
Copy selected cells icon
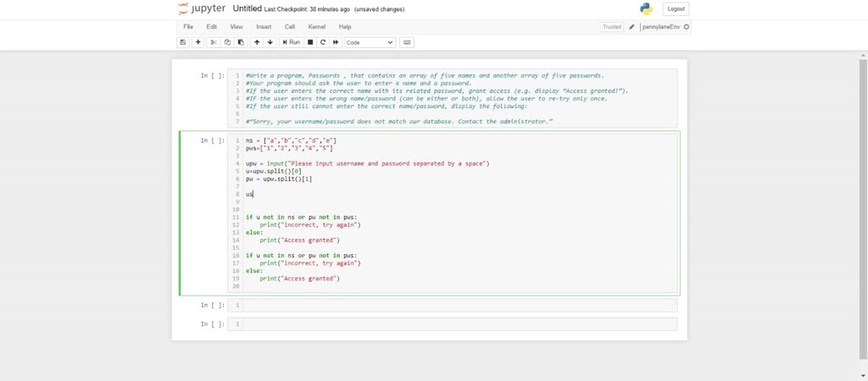pyautogui.click(x=227, y=42)
